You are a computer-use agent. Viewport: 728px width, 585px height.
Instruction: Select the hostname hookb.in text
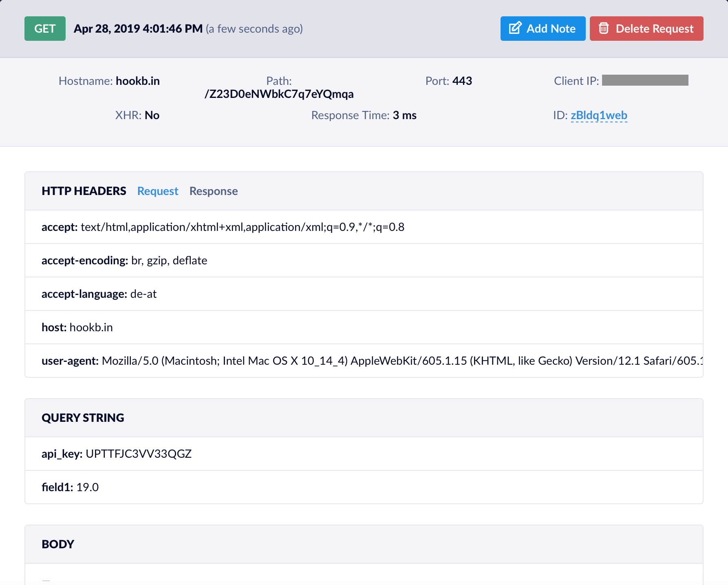point(138,81)
